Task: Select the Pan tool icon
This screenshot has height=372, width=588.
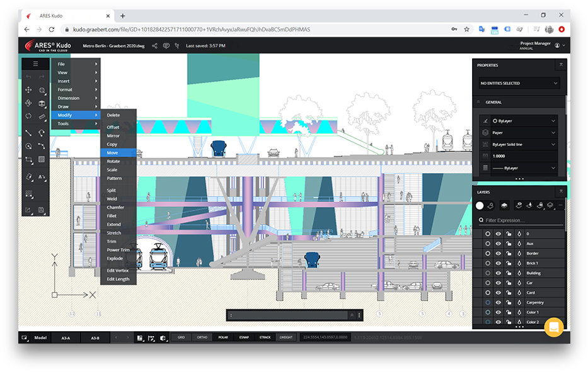Action: [28, 90]
